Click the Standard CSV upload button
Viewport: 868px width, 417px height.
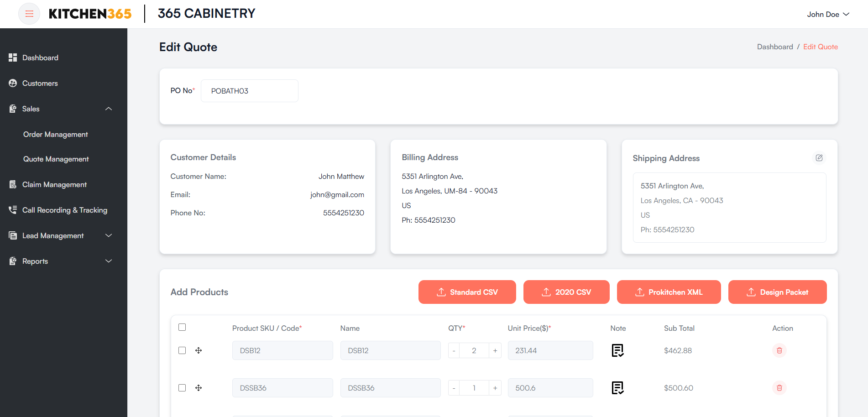coord(467,292)
